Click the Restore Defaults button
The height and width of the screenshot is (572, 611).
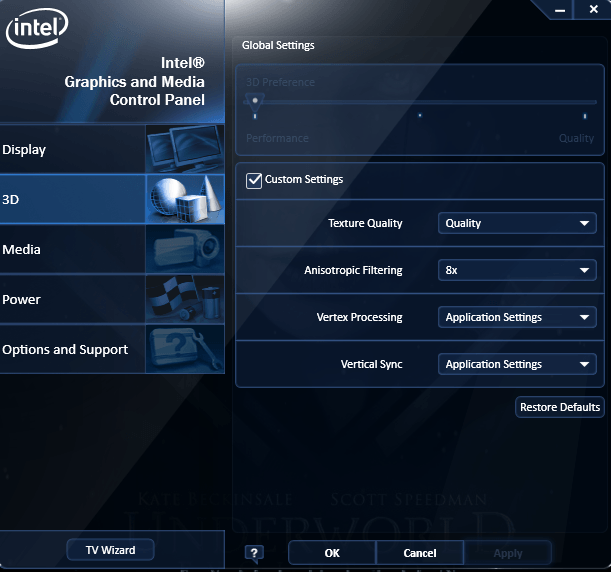point(560,407)
